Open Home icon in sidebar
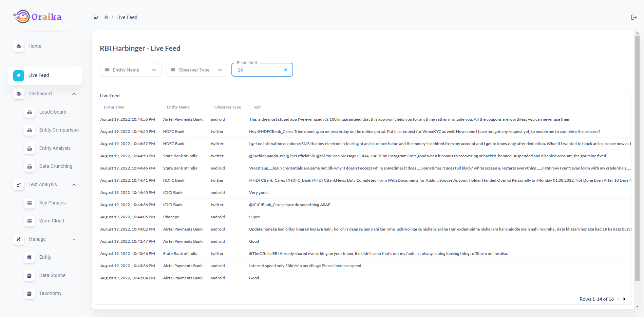This screenshot has width=644, height=317. (19, 46)
